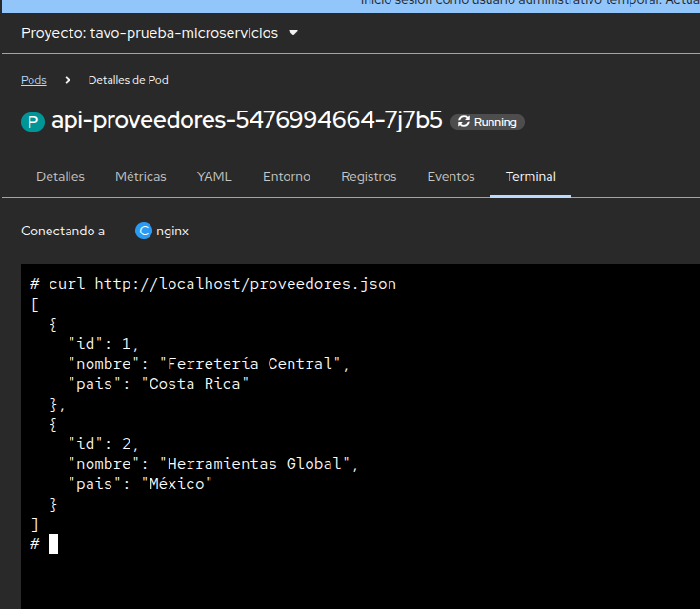
Task: Open the Registros tab
Action: [x=369, y=176]
